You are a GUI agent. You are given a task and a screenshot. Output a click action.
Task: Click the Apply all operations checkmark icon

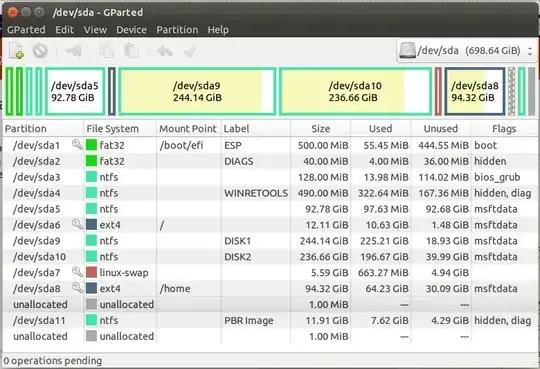click(190, 51)
